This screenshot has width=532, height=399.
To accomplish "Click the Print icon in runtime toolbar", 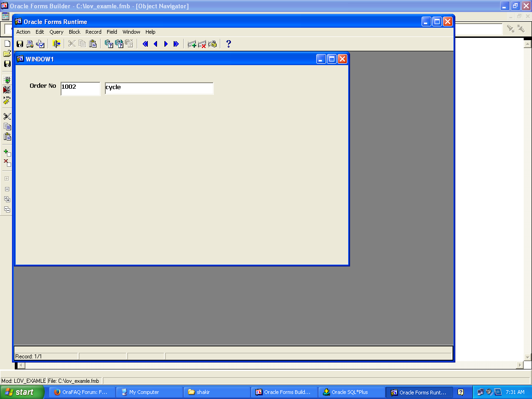I will click(30, 44).
